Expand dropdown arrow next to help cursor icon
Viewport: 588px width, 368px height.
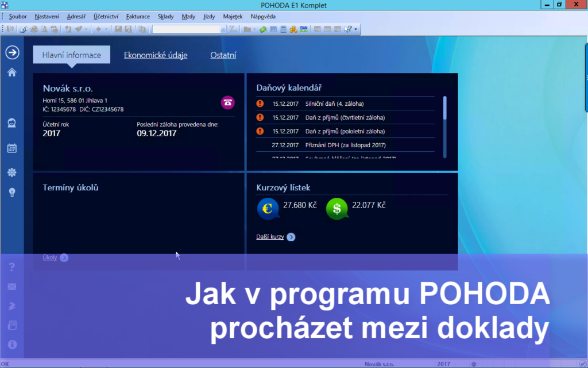tap(355, 29)
